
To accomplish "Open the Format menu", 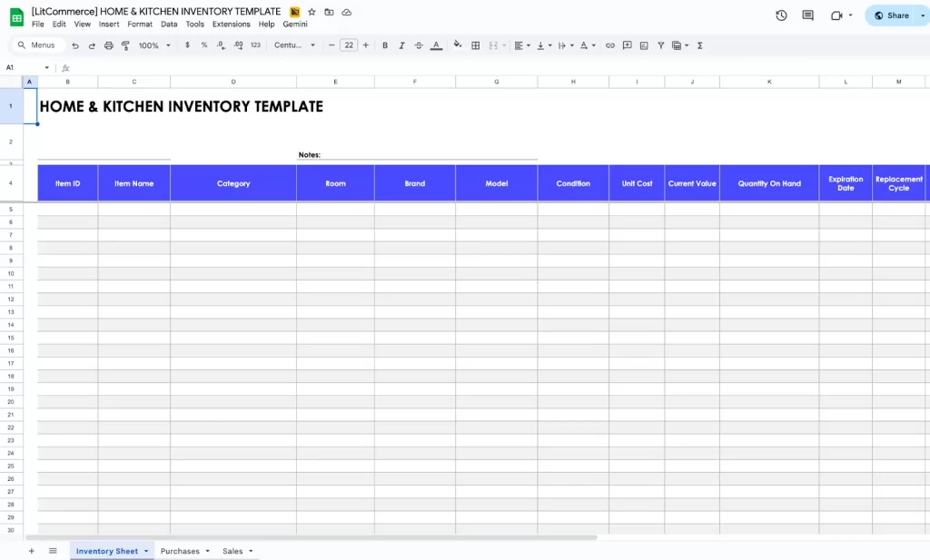I will 139,25.
